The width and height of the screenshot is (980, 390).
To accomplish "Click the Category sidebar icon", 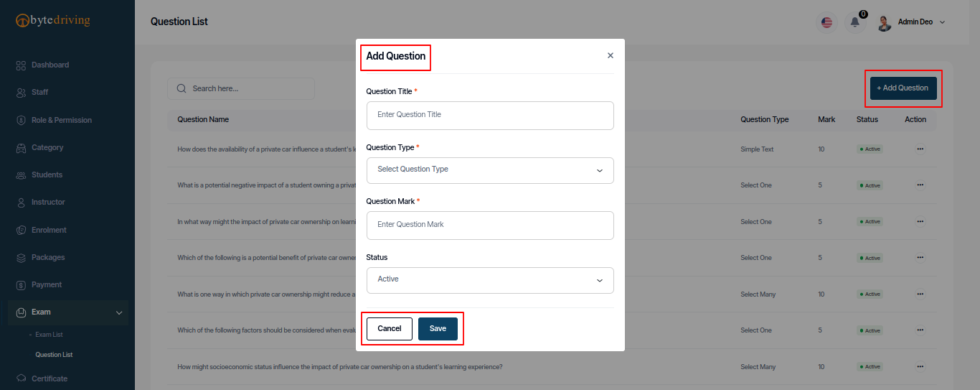I will pyautogui.click(x=21, y=148).
